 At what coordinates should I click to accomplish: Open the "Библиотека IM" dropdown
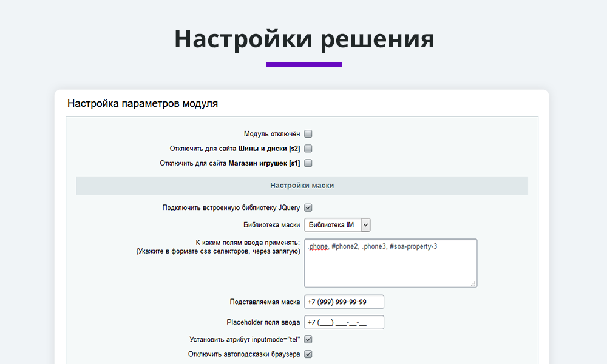click(337, 225)
